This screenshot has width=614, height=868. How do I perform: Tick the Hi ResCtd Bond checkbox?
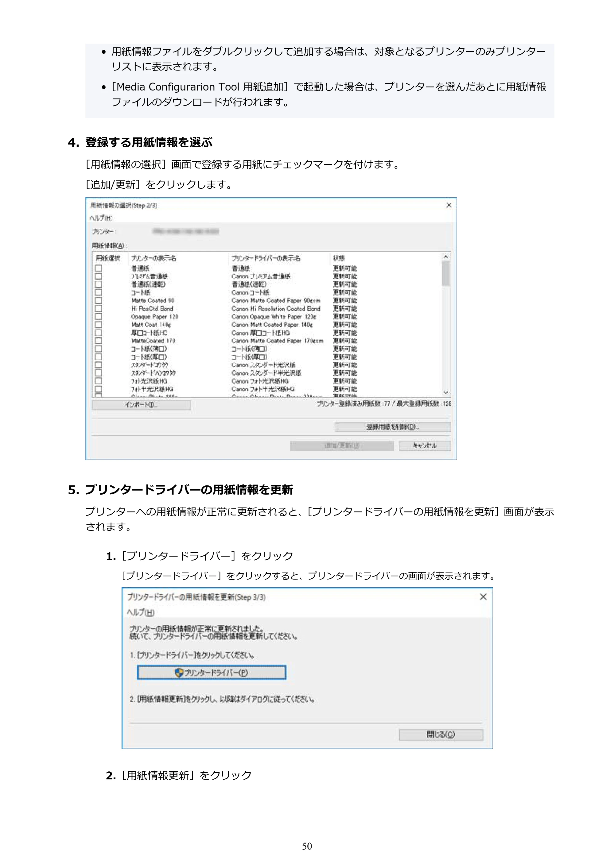pyautogui.click(x=98, y=308)
